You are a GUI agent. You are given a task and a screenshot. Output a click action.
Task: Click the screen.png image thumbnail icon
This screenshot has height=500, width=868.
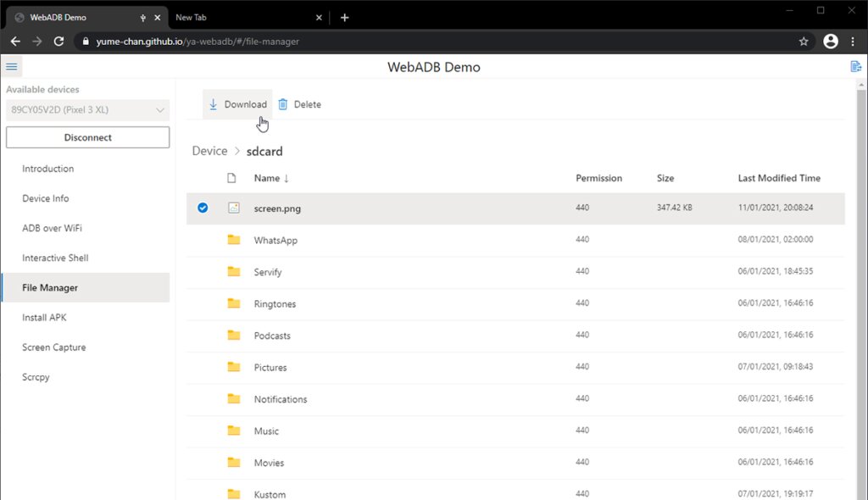pyautogui.click(x=234, y=208)
